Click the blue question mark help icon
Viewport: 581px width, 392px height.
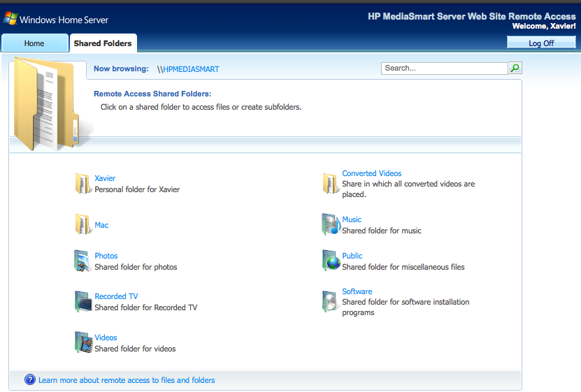tap(30, 380)
